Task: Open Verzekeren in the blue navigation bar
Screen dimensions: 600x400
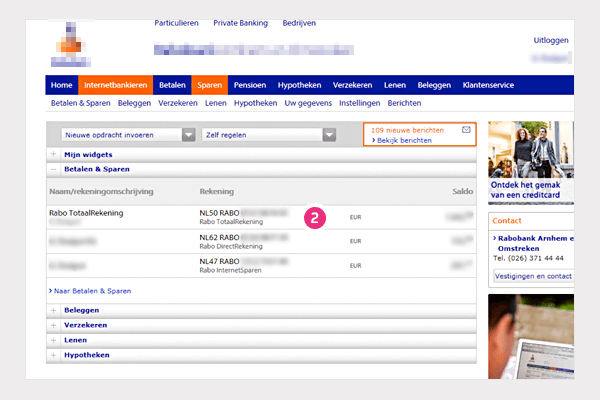Action: (x=352, y=85)
